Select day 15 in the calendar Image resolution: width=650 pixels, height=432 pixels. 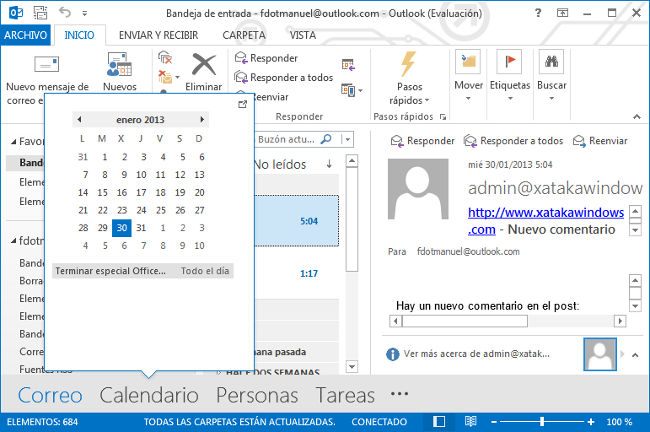point(102,193)
